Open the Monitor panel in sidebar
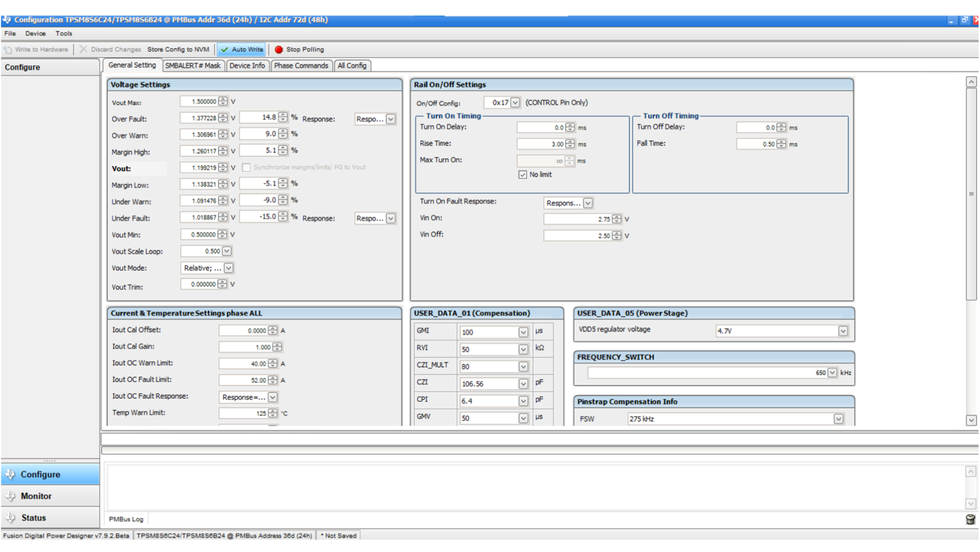This screenshot has width=980, height=552. [36, 496]
